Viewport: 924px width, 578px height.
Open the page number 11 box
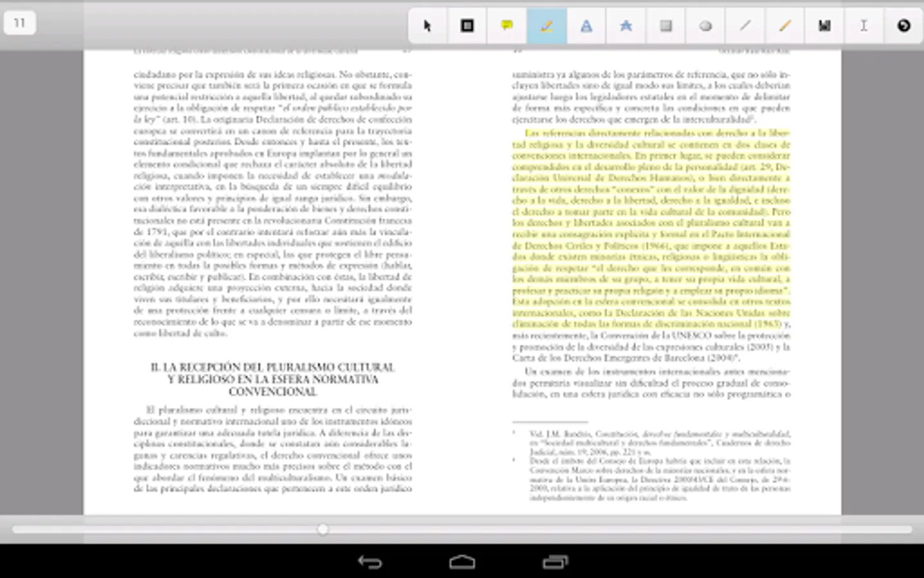[20, 23]
